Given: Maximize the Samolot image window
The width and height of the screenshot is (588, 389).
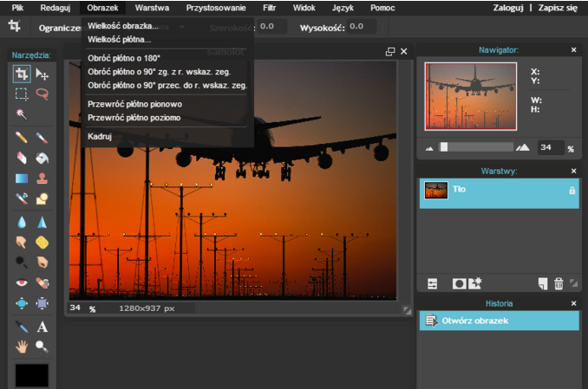Looking at the screenshot, I should (390, 52).
